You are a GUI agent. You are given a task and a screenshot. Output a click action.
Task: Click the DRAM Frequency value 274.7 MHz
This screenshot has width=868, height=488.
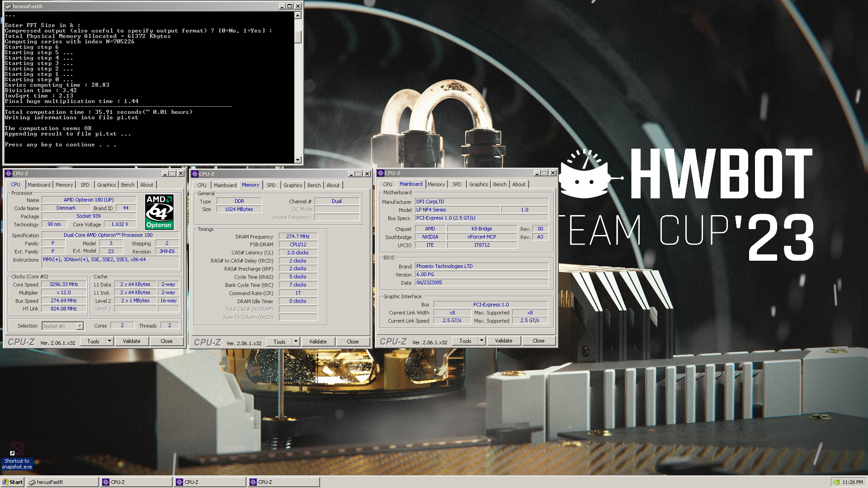(298, 237)
